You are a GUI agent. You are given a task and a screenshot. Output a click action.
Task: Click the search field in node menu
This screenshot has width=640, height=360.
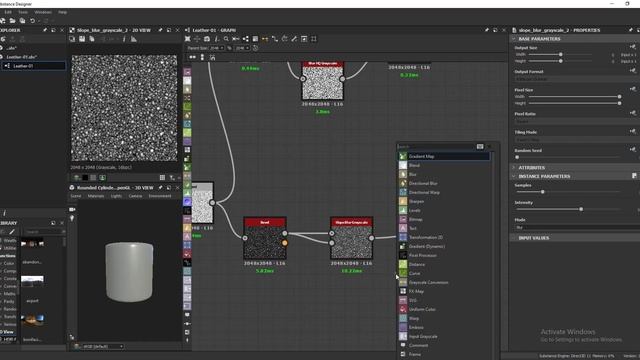(436, 147)
